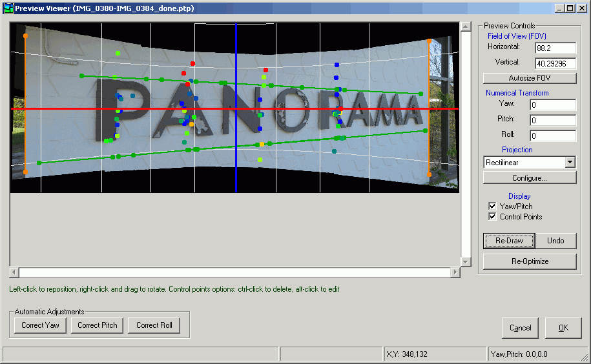This screenshot has width=591, height=364.
Task: Edit the Vertical field of view value
Action: coord(555,64)
